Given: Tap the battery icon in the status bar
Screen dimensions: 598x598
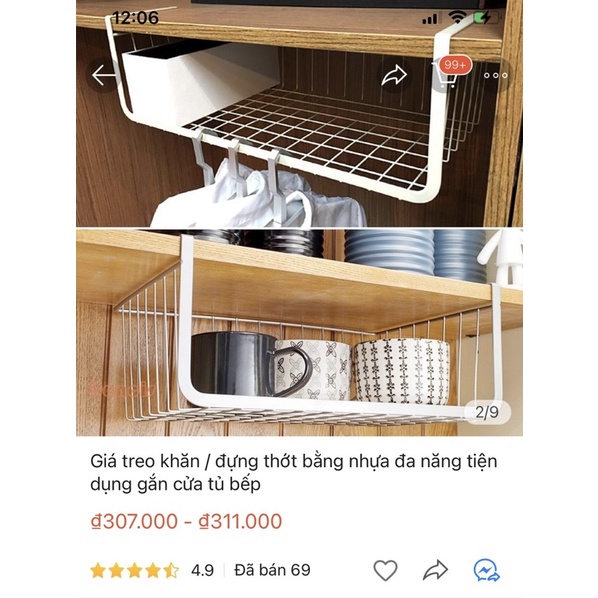Looking at the screenshot, I should [486, 18].
